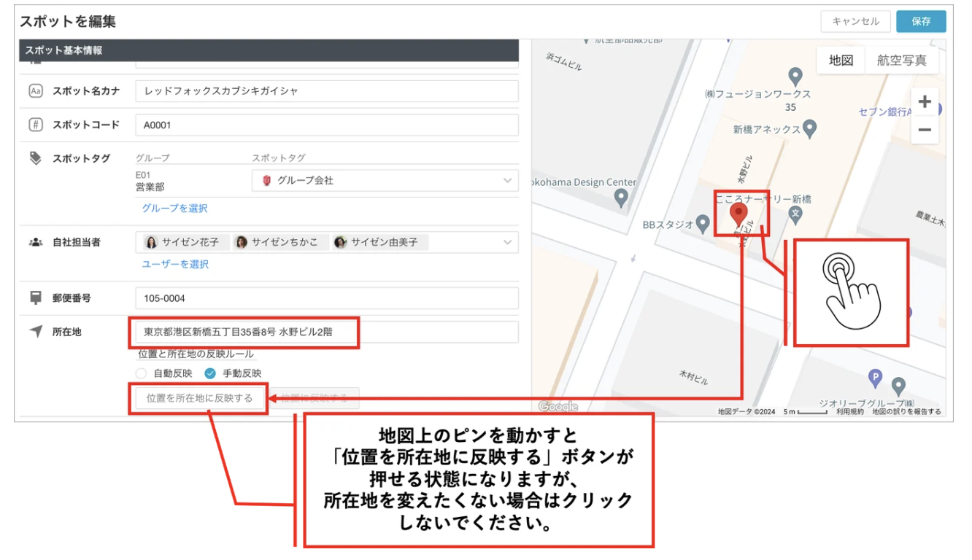Click the スポットコード field with A0001
Image resolution: width=972 pixels, height=560 pixels.
327,125
